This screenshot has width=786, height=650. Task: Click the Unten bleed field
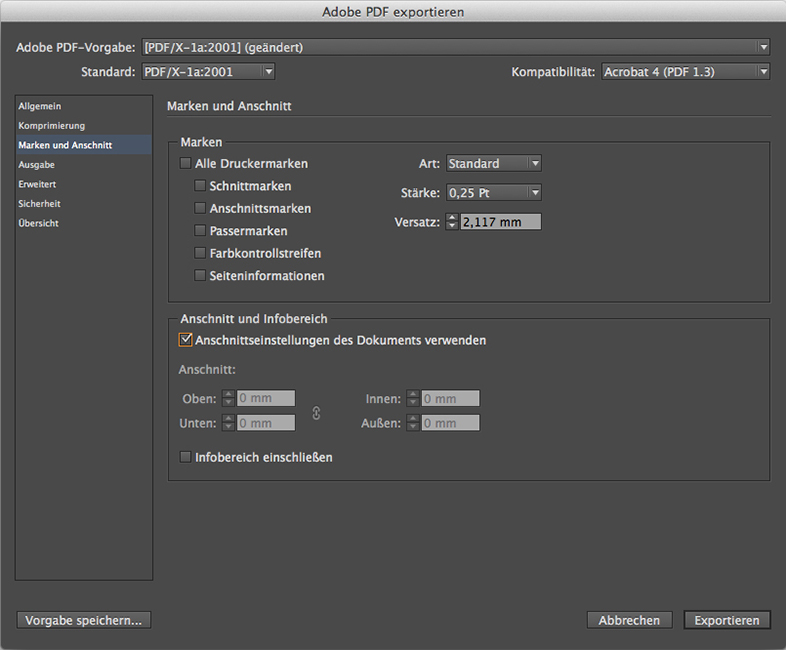click(266, 423)
